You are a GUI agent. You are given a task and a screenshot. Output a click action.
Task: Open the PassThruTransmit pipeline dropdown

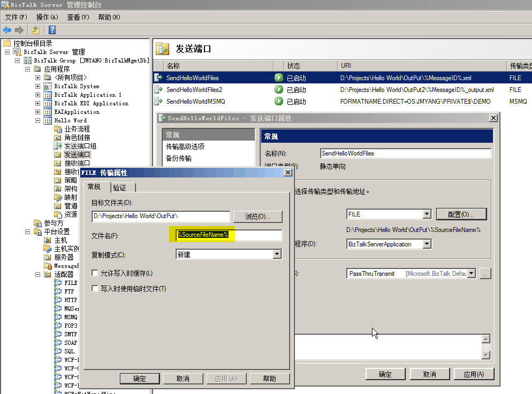[472, 273]
